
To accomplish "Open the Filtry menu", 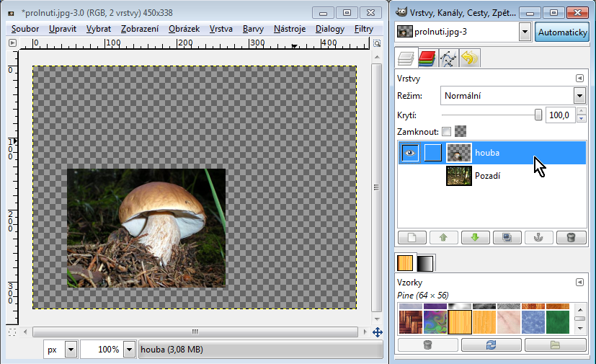I will pyautogui.click(x=364, y=29).
